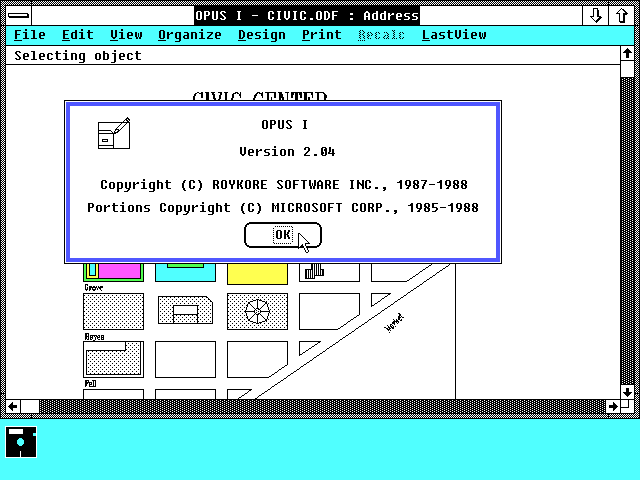Screen dimensions: 640x480
Task: Click the Fell street label
Action: [90, 384]
